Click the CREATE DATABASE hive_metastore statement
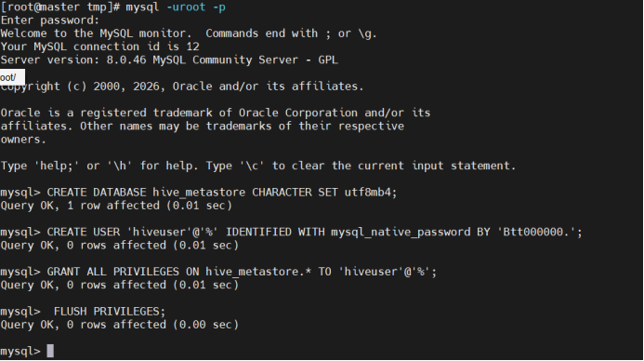This screenshot has width=644, height=361. tap(222, 193)
